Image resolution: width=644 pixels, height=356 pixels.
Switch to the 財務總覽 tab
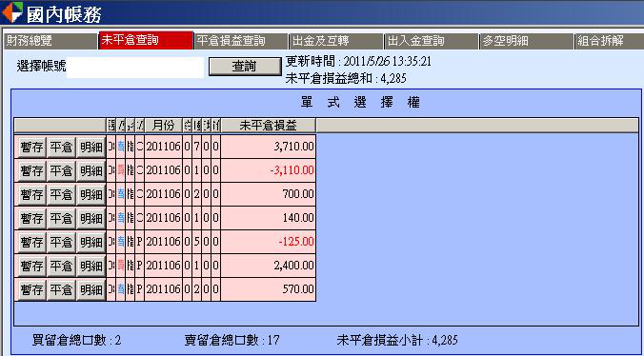50,41
